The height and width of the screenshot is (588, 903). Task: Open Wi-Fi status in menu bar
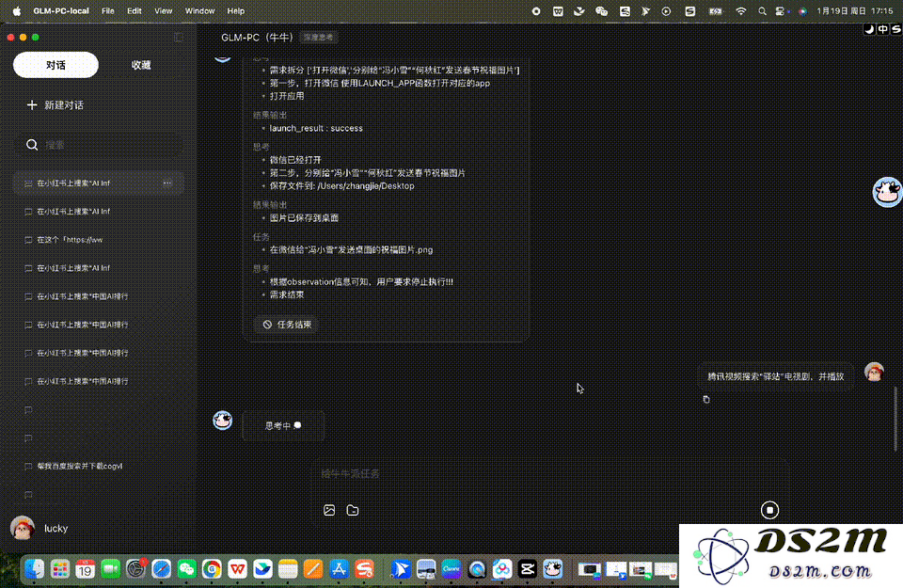tap(740, 11)
